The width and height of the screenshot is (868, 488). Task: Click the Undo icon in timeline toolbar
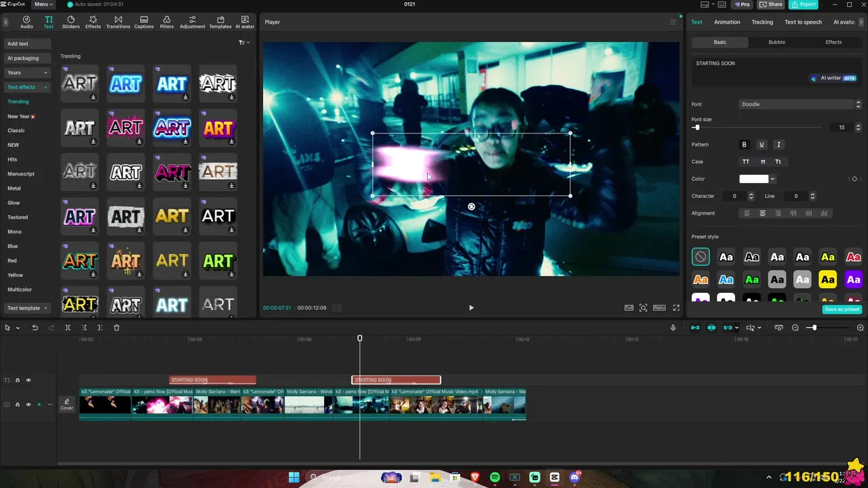tap(35, 327)
